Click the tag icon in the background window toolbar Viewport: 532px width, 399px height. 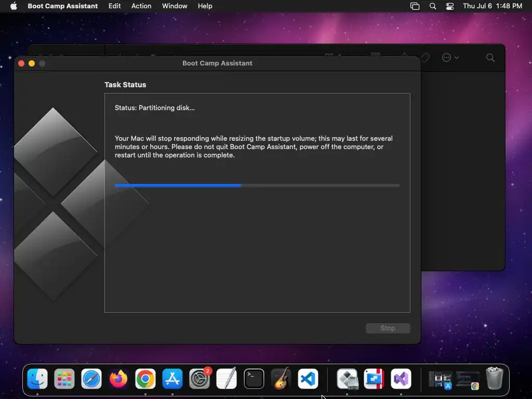click(x=425, y=58)
